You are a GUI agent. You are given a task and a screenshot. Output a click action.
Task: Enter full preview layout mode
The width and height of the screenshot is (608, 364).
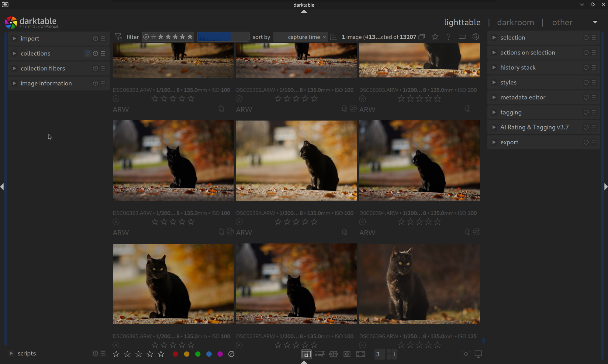pyautogui.click(x=361, y=354)
